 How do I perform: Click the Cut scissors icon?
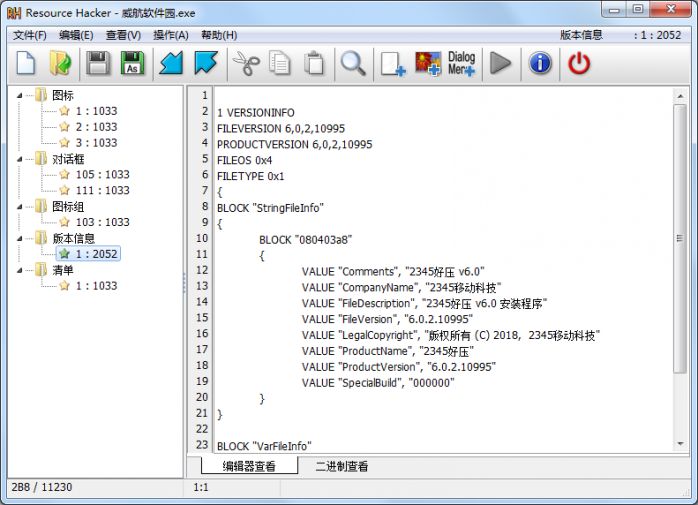246,63
